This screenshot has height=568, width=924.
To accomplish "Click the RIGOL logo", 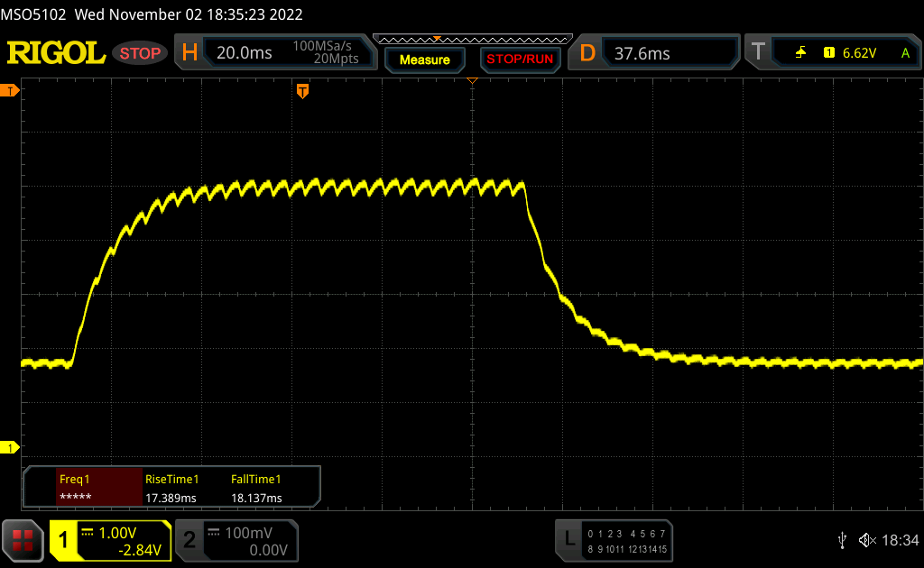I will click(x=56, y=53).
